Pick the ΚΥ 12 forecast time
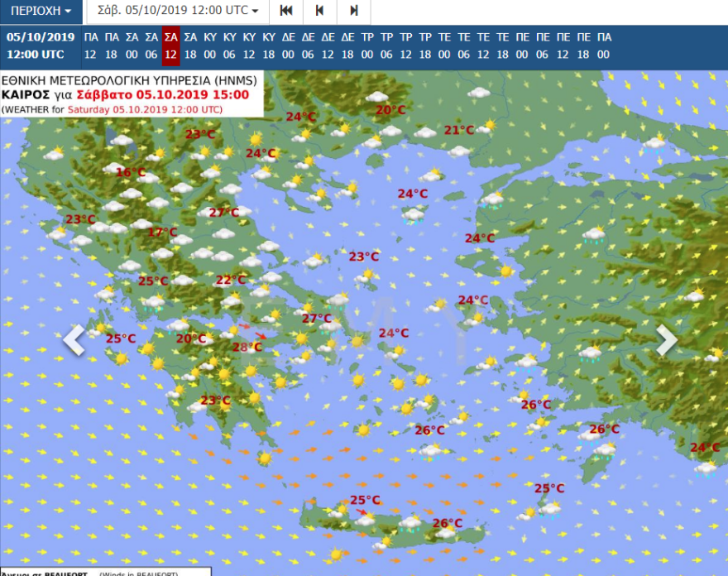This screenshot has height=576, width=728. pos(249,46)
